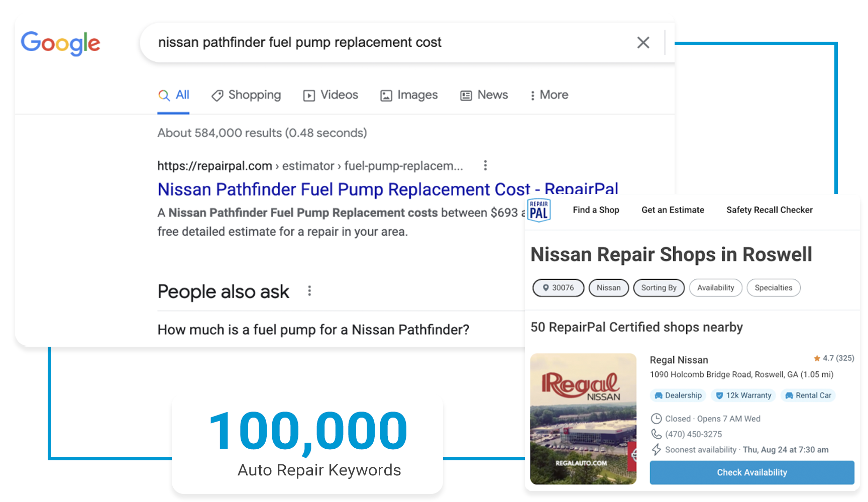Click the Nissan filter chip
This screenshot has height=502, width=868.
608,288
